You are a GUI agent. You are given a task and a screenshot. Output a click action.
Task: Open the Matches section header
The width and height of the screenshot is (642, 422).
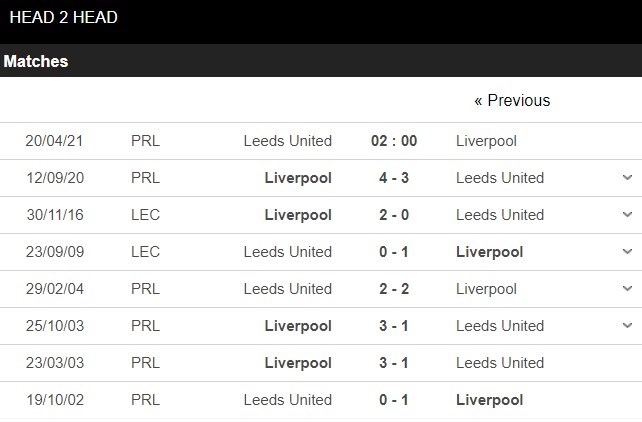click(36, 61)
